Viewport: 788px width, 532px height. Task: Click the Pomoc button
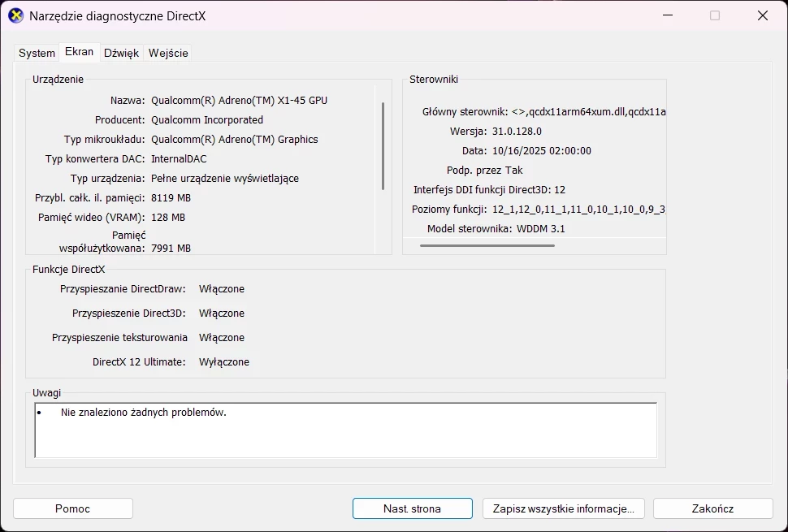72,508
